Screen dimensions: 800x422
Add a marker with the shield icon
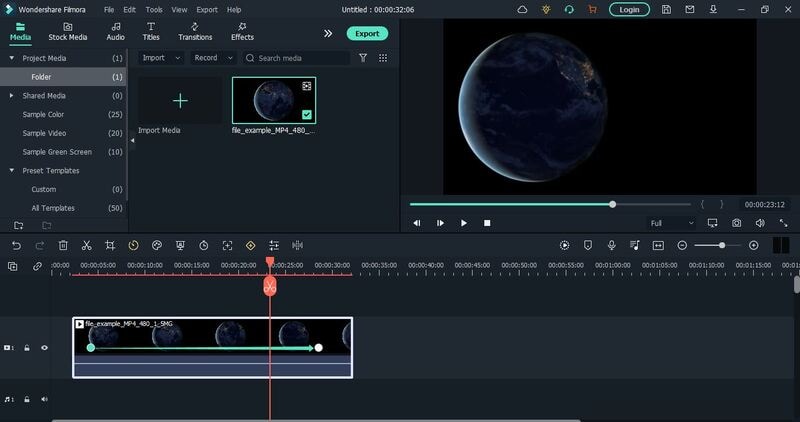(588, 245)
